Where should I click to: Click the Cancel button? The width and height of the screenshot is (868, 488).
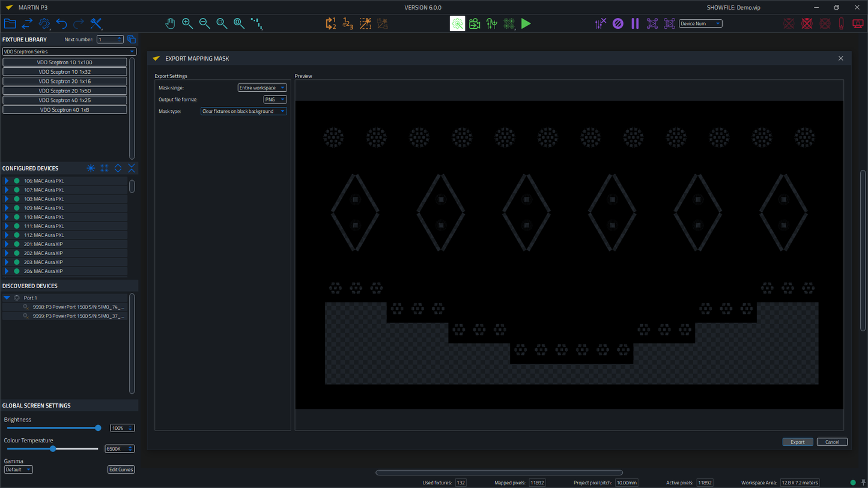point(832,442)
